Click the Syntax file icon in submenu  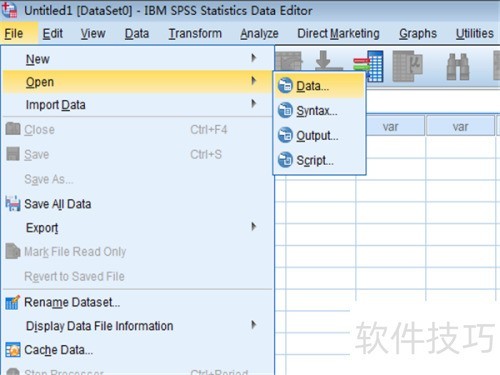pos(285,110)
